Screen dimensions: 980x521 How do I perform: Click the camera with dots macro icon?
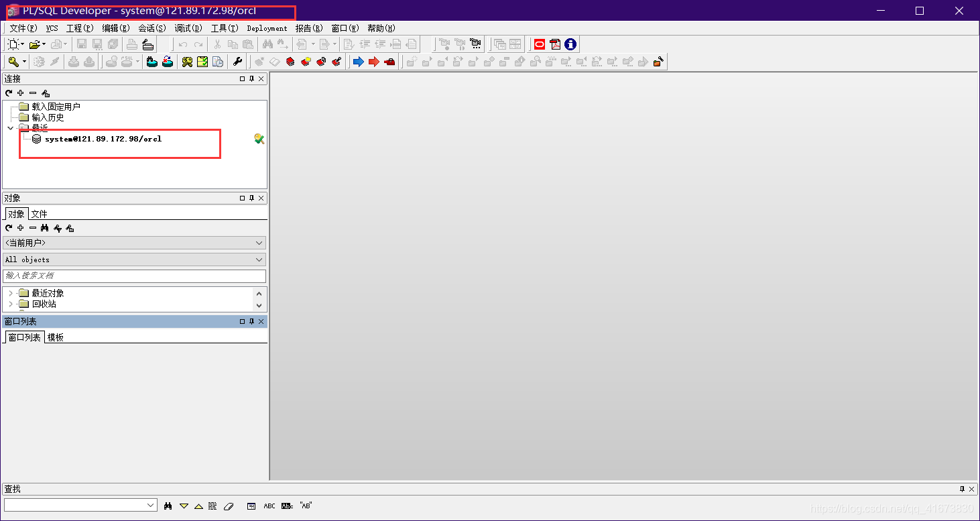tap(475, 44)
